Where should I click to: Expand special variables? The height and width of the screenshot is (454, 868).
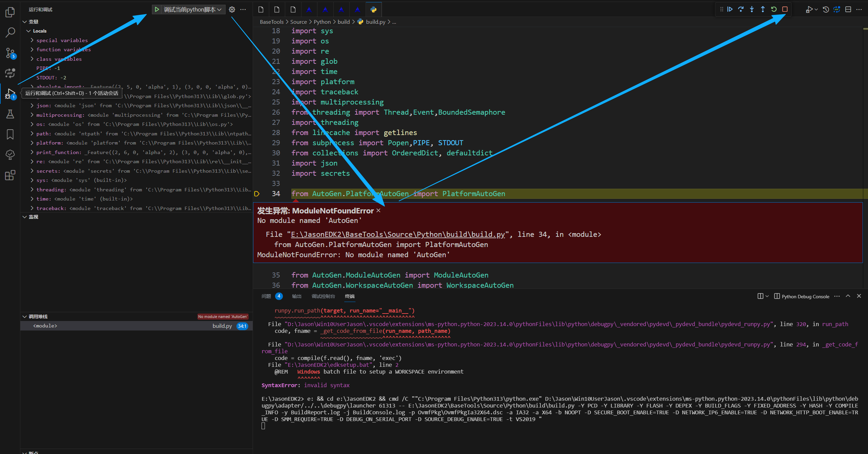point(32,40)
